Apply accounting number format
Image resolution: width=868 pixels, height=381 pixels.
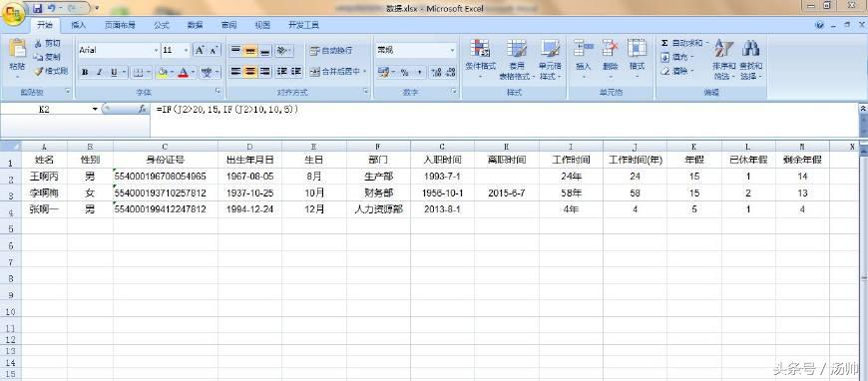383,72
